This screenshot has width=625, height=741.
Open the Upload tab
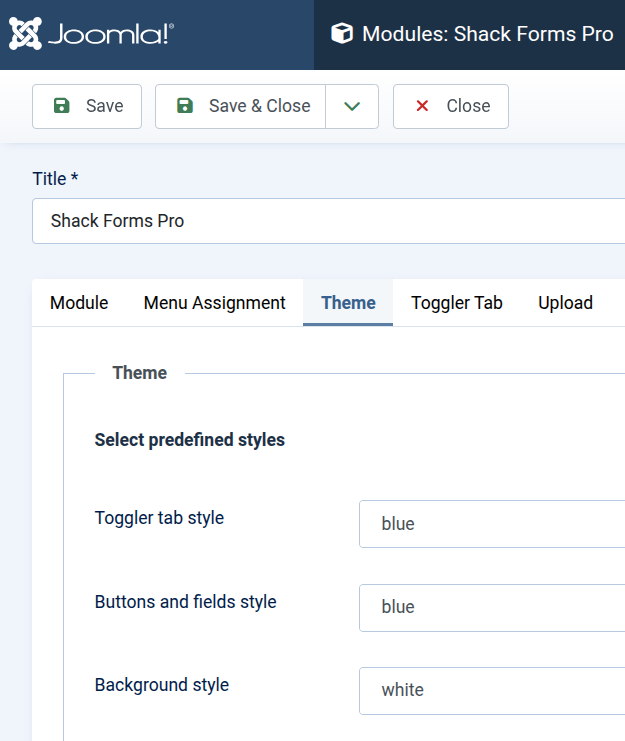tap(565, 303)
